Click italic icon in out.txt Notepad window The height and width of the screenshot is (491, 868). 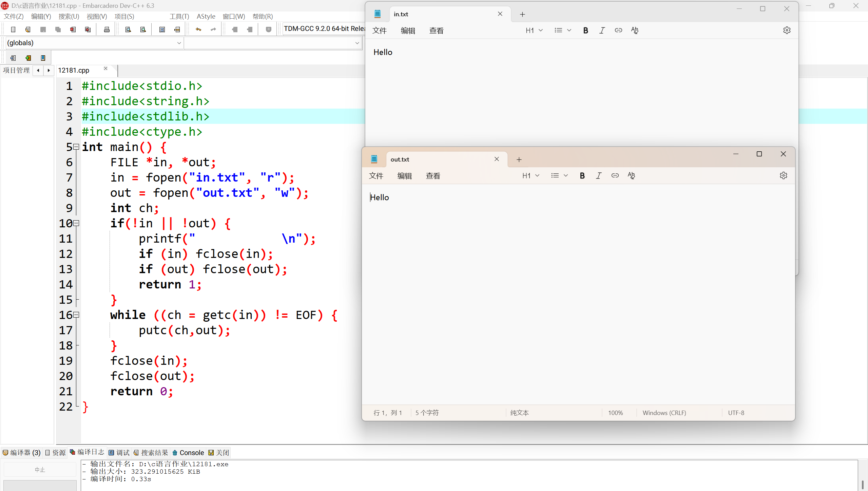point(599,176)
